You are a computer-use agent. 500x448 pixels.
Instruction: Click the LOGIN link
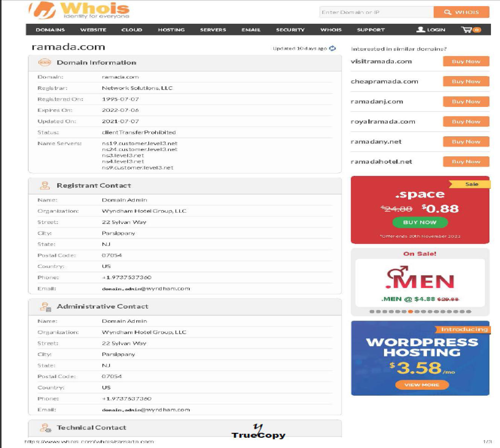coord(436,30)
